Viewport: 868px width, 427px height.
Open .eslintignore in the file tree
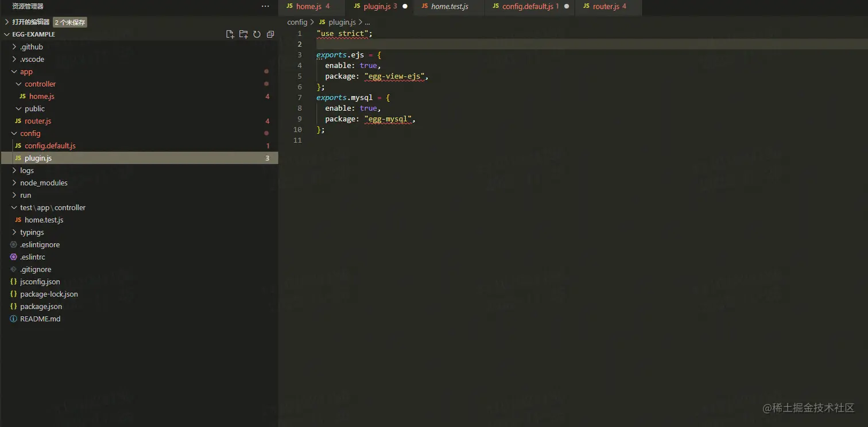[40, 244]
